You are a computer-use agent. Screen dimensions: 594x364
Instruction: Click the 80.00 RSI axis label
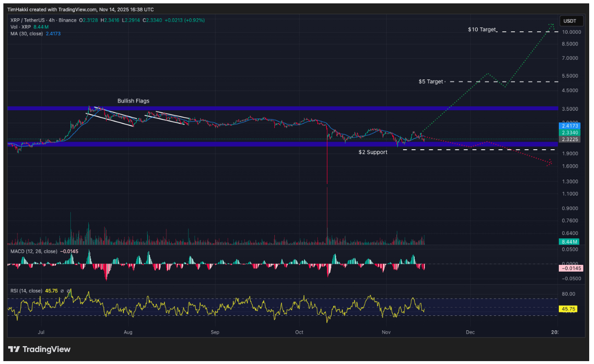coord(568,294)
